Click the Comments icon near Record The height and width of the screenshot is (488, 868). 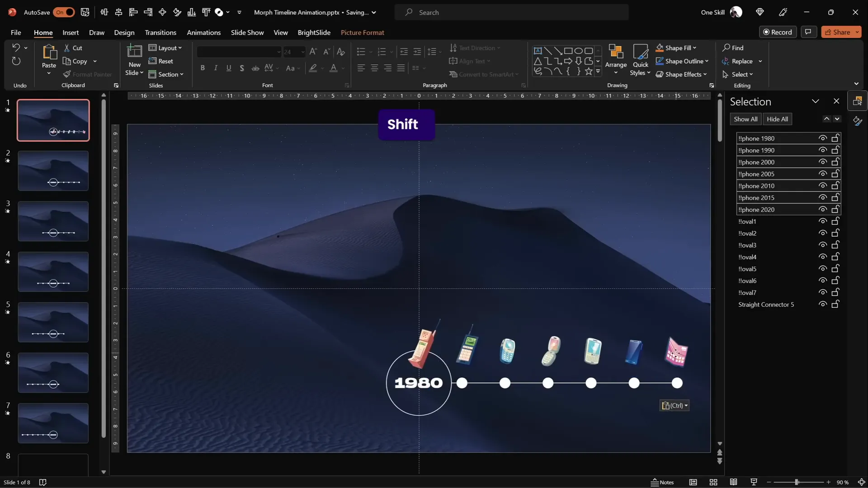[808, 32]
